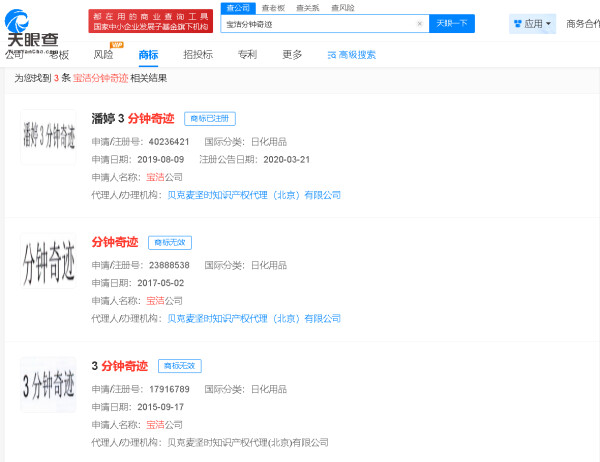600x462 pixels.
Task: Click 商标无效 tag of 3 分钟奇迹 result
Action: pos(180,366)
